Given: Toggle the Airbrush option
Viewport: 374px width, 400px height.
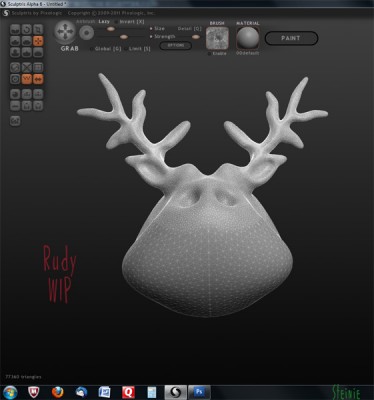Looking at the screenshot, I should pos(86,21).
